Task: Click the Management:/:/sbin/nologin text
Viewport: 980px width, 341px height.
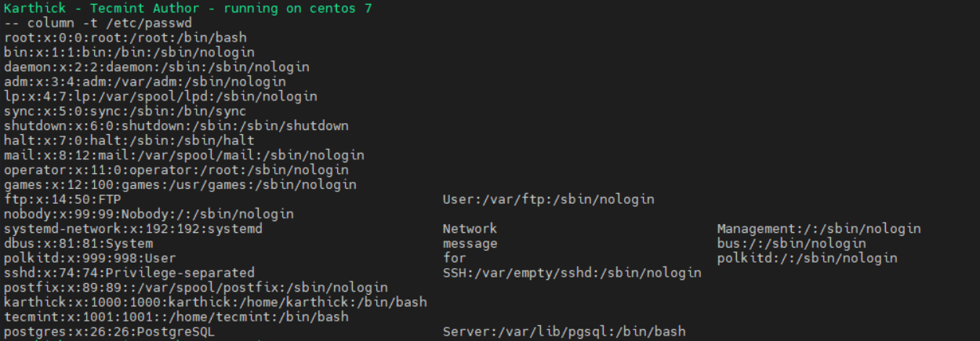Action: coord(818,229)
